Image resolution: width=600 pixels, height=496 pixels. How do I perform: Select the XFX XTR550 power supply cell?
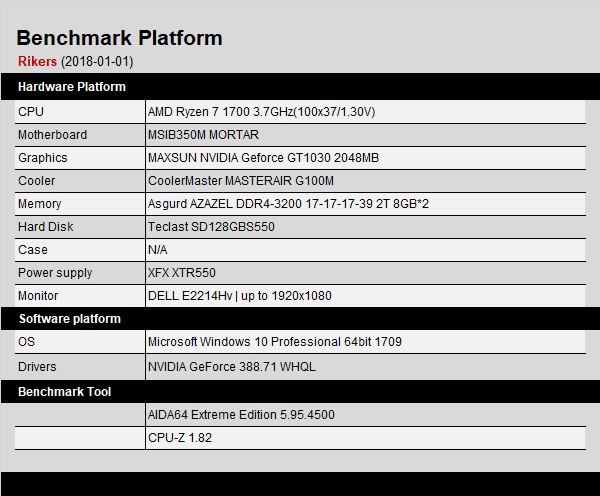point(182,273)
